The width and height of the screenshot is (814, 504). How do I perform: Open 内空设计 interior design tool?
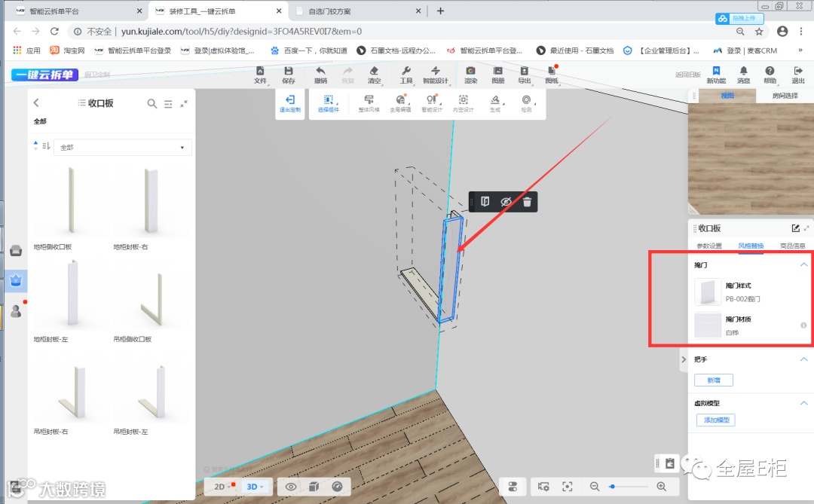click(463, 103)
